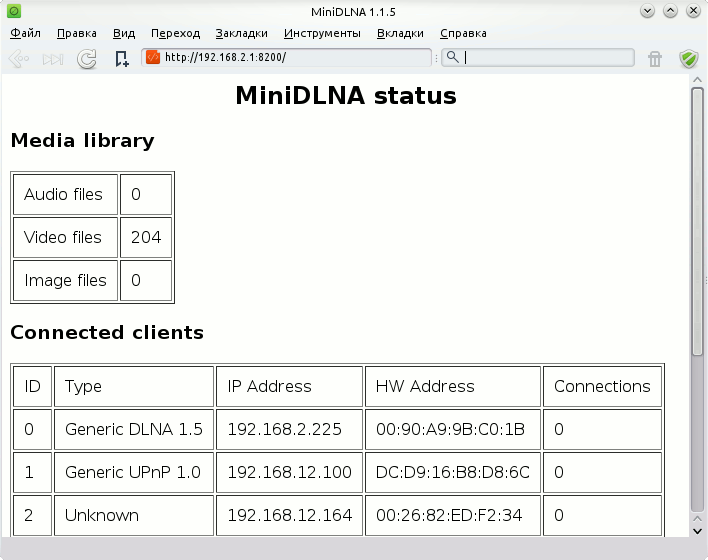Click the IP Address column header
The height and width of the screenshot is (560, 708).
coord(289,387)
